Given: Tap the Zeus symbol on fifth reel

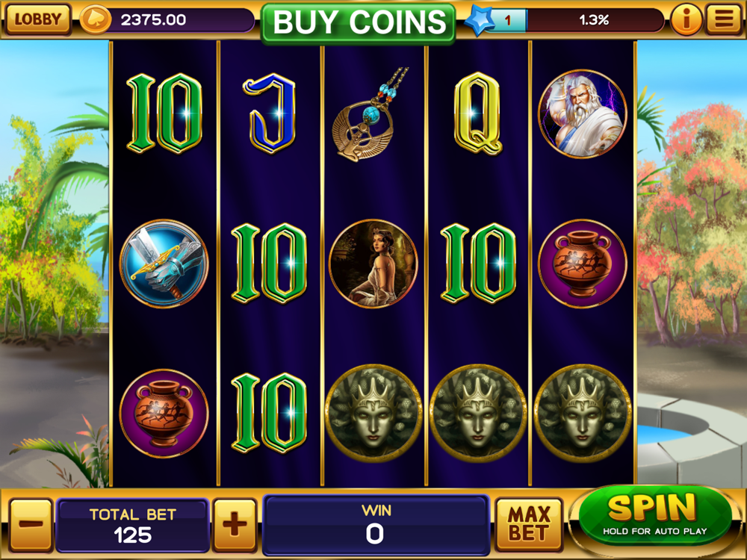Looking at the screenshot, I should point(582,113).
